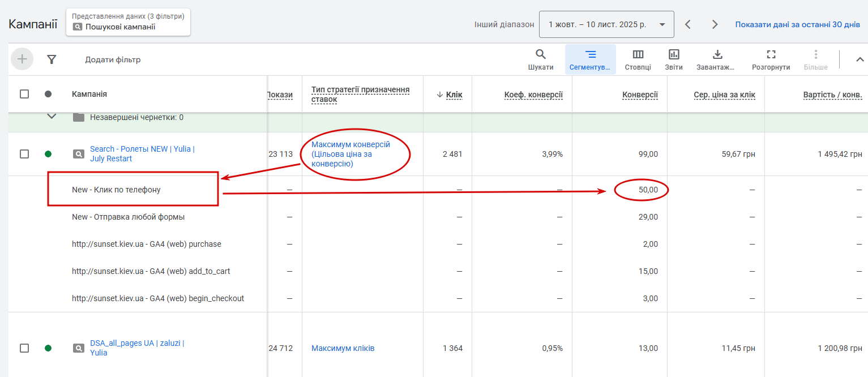868x377 pixels.
Task: Open the Search - Ролеты NEW | Yulia campaign link
Action: coord(142,154)
